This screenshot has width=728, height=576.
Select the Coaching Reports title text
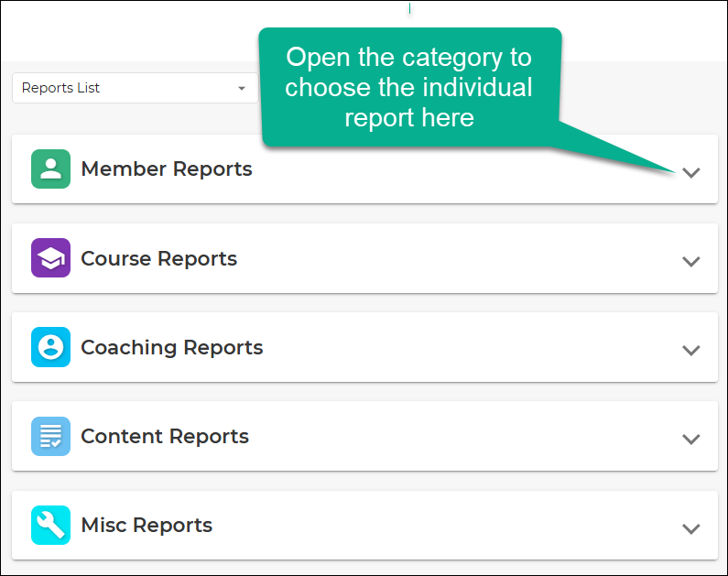point(172,348)
